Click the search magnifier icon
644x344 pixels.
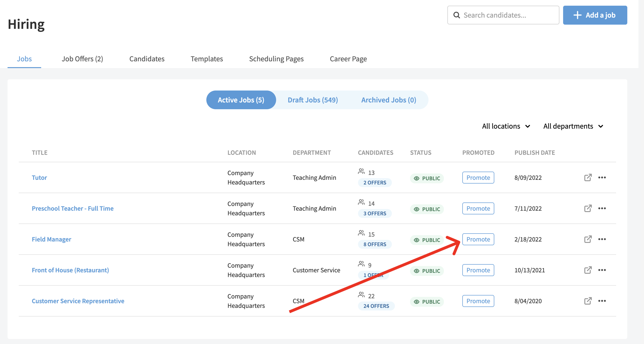(x=457, y=15)
